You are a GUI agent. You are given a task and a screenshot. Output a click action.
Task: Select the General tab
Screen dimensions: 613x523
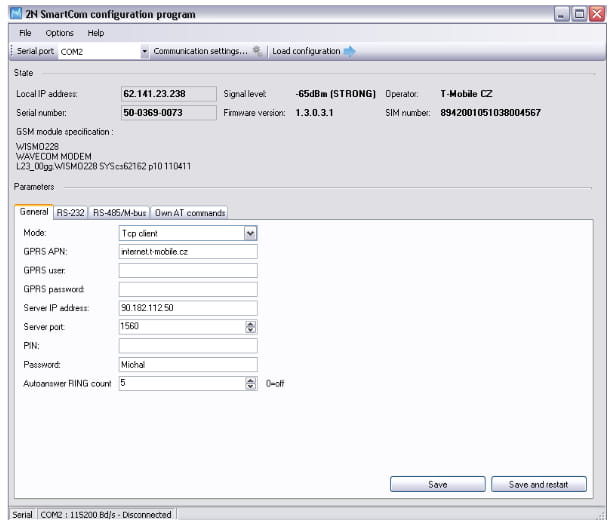(x=34, y=212)
